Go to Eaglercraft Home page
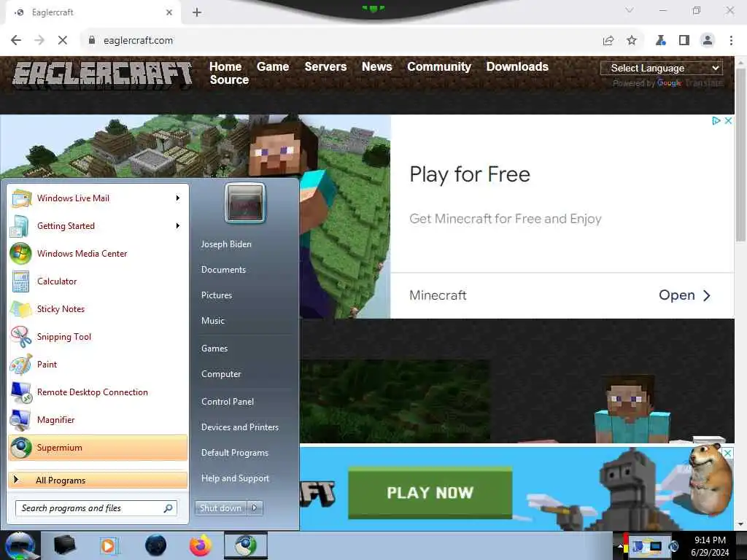 [225, 66]
